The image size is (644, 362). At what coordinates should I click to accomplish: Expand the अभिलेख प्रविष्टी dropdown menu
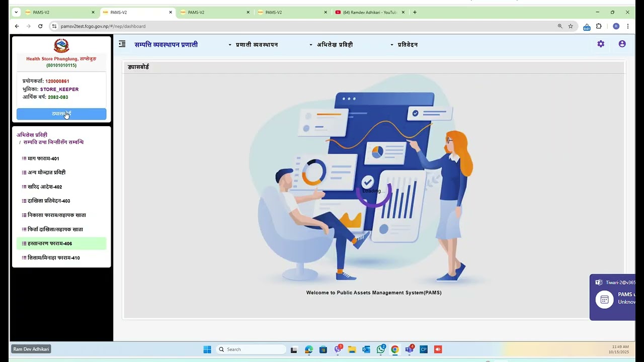(x=331, y=45)
